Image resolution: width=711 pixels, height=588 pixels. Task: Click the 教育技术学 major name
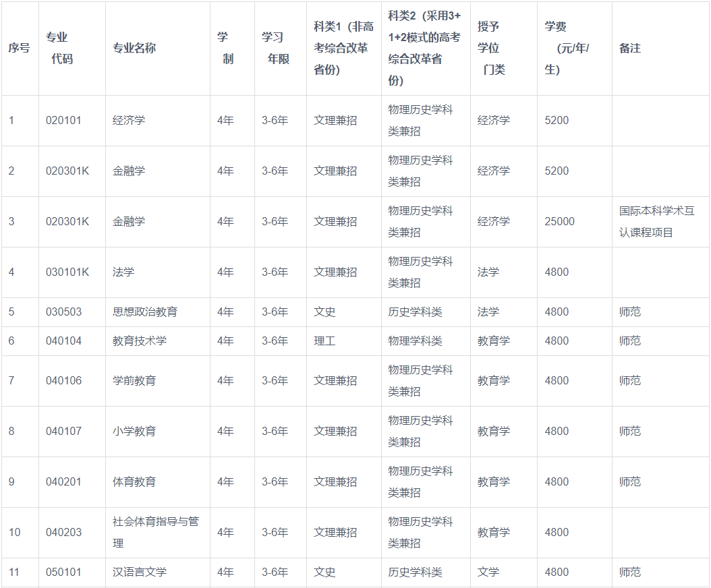click(140, 341)
